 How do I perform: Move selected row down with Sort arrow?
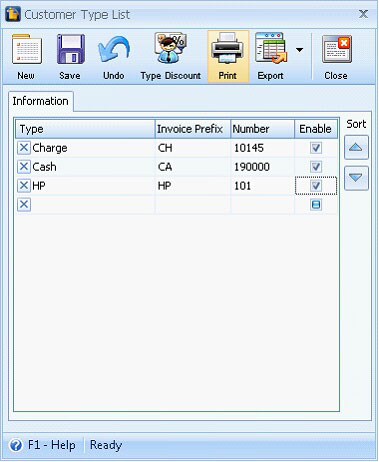(356, 178)
